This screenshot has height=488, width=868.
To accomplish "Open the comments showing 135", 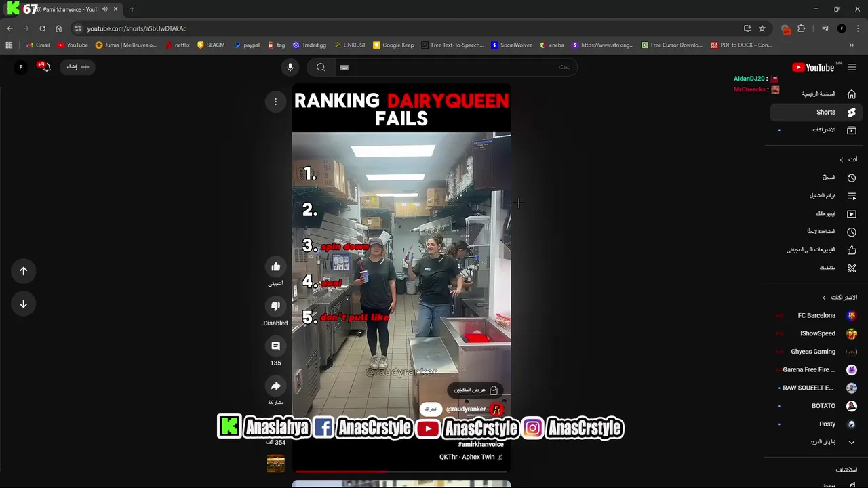I will pos(275,346).
